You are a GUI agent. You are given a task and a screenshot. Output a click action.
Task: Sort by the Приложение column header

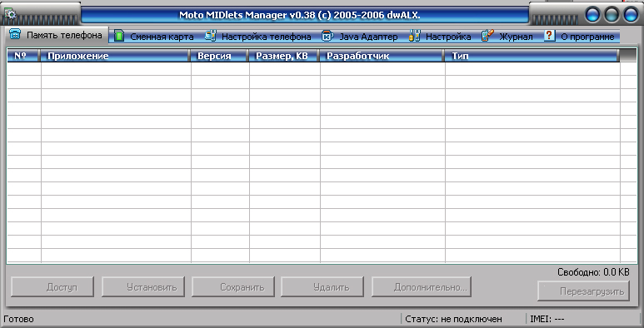[x=115, y=56]
